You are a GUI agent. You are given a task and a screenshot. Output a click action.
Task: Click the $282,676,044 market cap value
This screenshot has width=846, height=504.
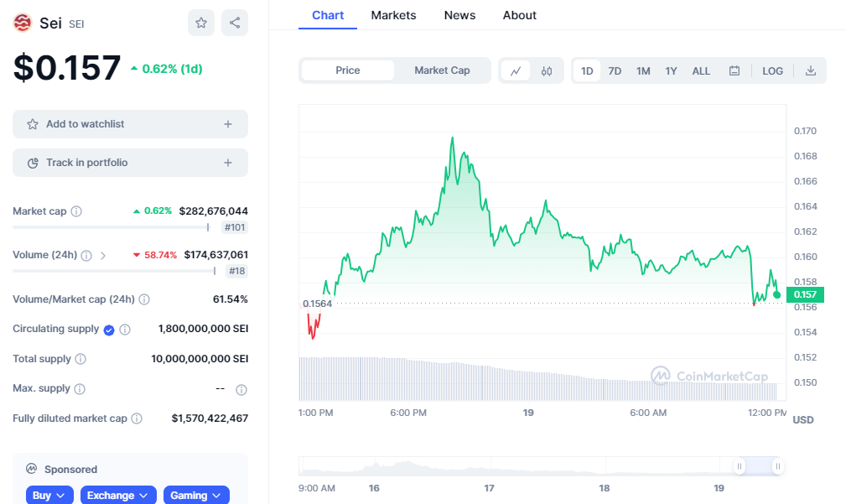214,211
